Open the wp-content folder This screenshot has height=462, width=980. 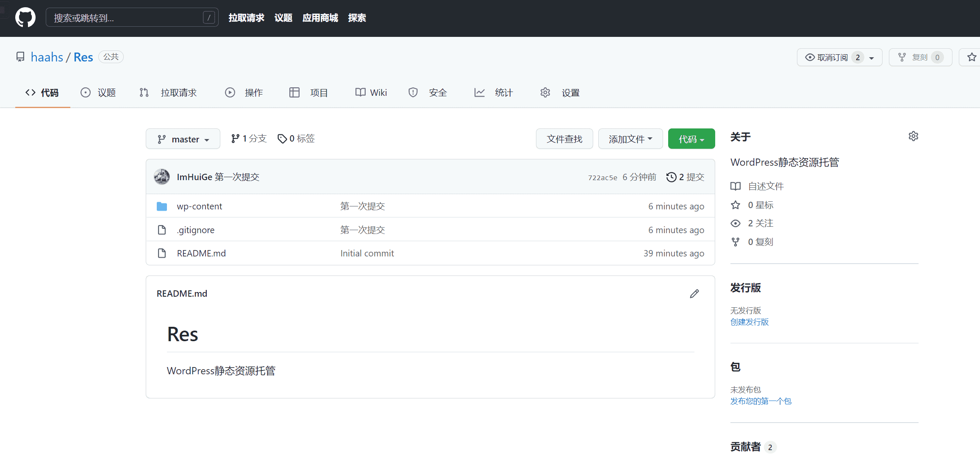click(199, 206)
